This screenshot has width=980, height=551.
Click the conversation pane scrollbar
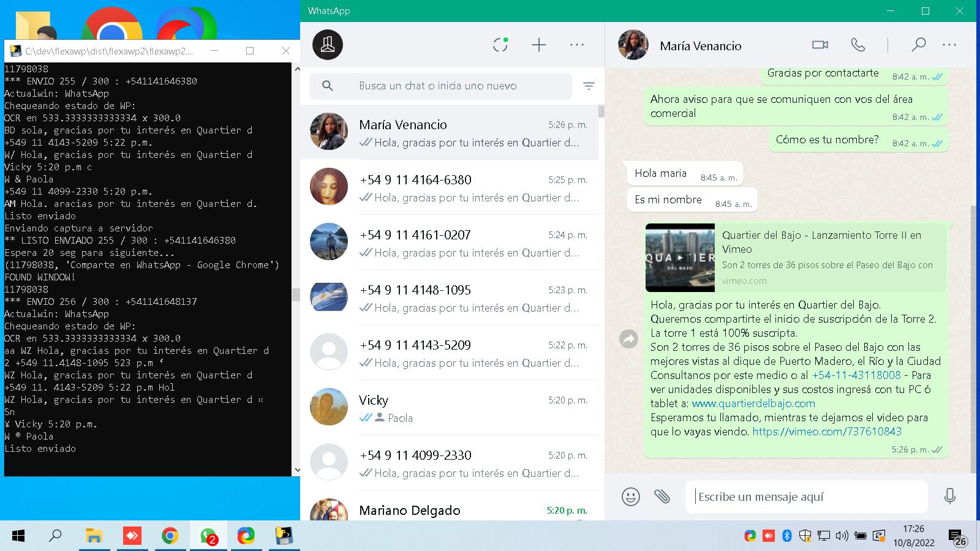[x=973, y=338]
